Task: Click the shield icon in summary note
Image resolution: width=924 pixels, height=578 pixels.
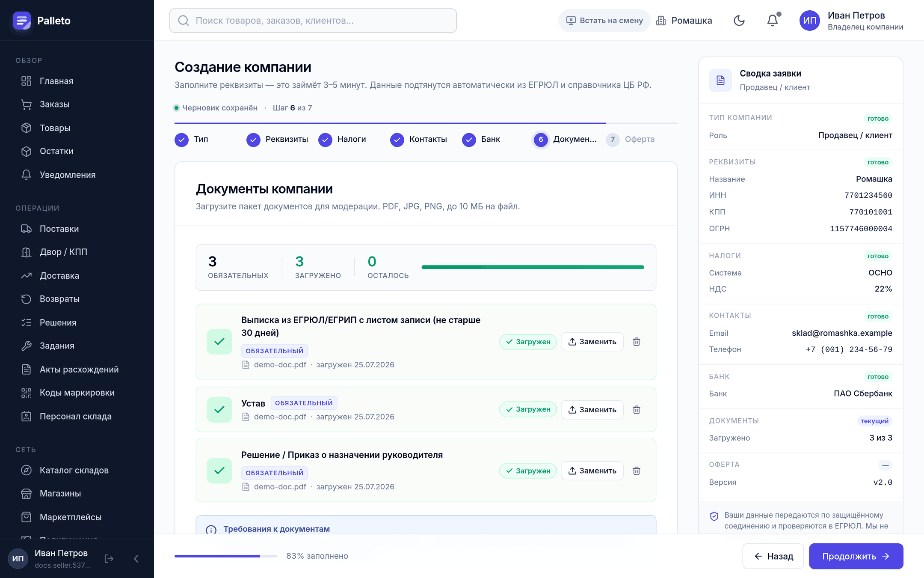Action: [714, 516]
